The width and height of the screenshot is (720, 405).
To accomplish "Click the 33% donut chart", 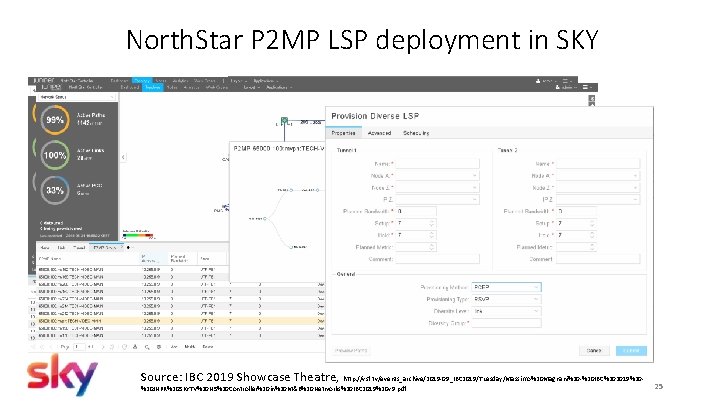I will [55, 190].
